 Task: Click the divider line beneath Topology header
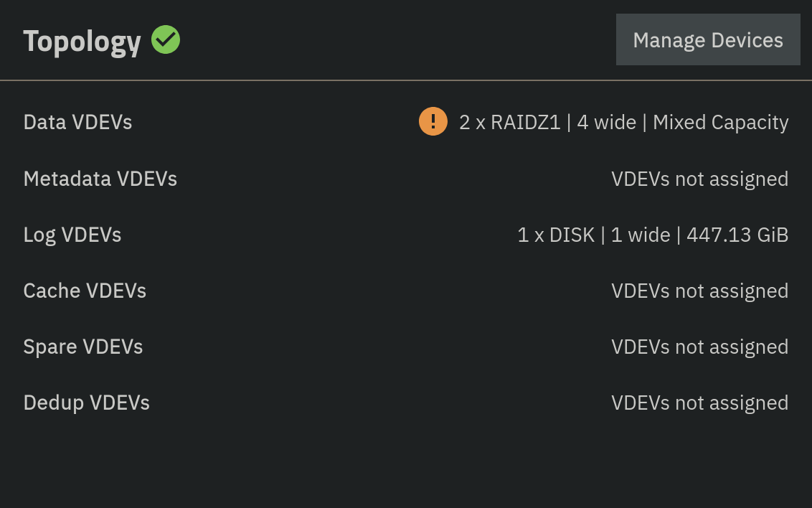[406, 80]
